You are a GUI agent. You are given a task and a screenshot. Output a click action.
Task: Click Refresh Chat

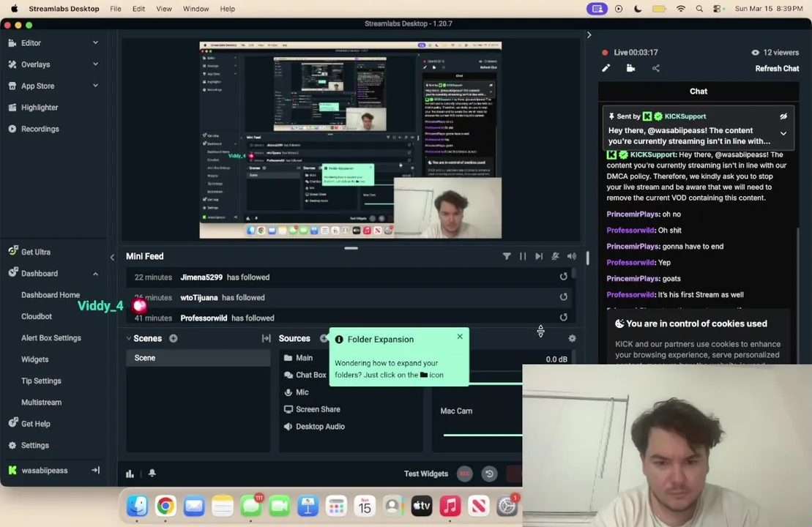coord(777,68)
